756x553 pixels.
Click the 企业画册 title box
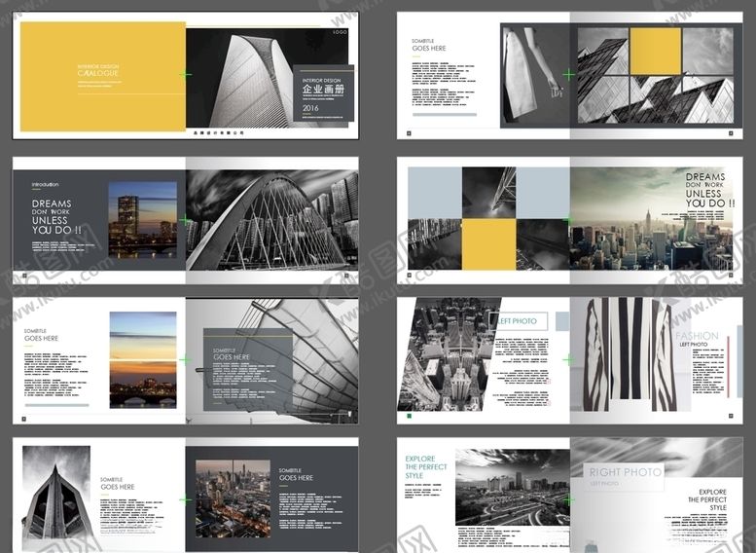click(x=324, y=93)
